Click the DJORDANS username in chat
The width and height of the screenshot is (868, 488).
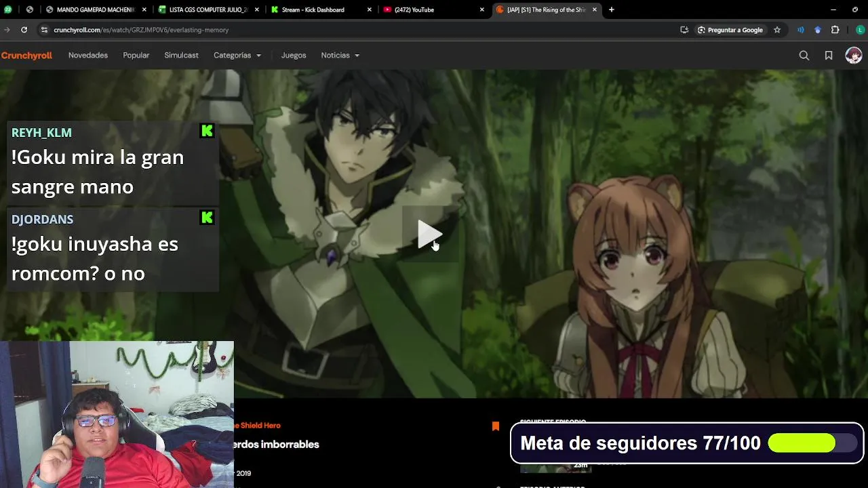tap(42, 220)
